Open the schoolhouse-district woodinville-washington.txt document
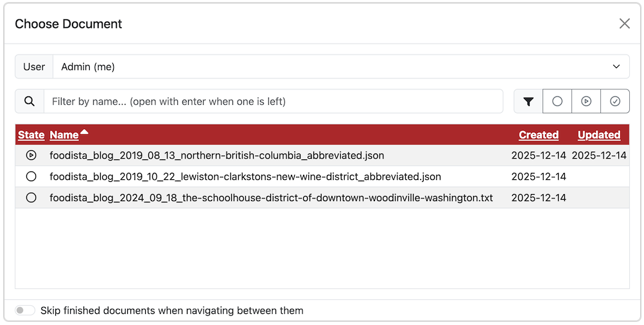The width and height of the screenshot is (644, 325). 271,198
